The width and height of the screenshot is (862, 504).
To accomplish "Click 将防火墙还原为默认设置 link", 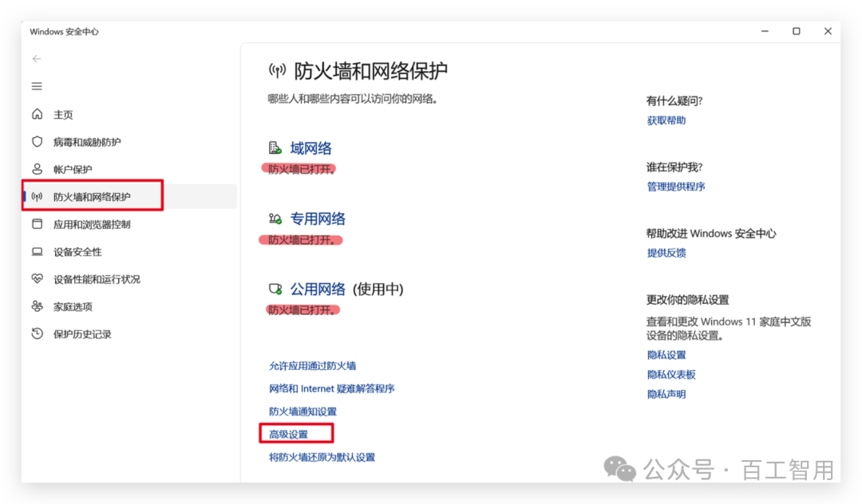I will coord(322,457).
